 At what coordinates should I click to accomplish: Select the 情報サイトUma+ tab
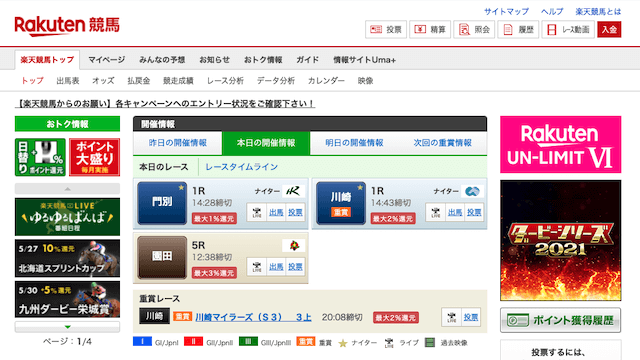coord(364,60)
